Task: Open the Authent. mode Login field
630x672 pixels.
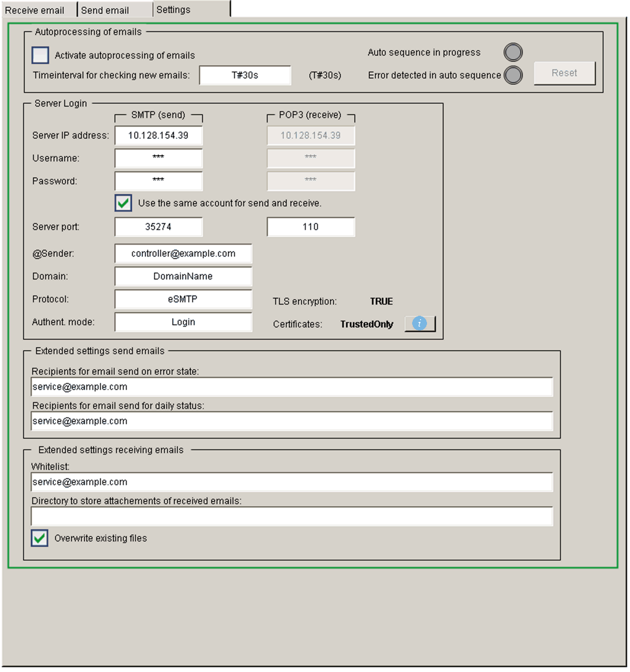Action: click(x=184, y=323)
